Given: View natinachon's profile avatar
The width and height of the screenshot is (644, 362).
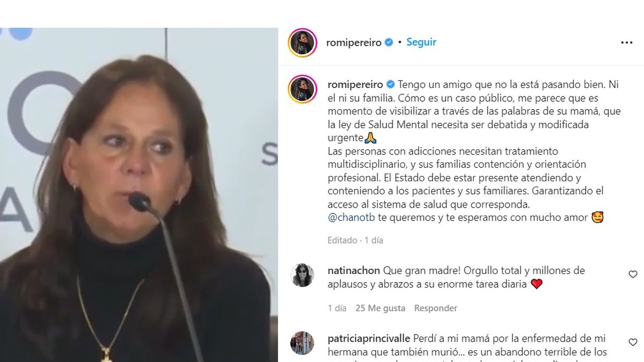Looking at the screenshot, I should pos(302,275).
